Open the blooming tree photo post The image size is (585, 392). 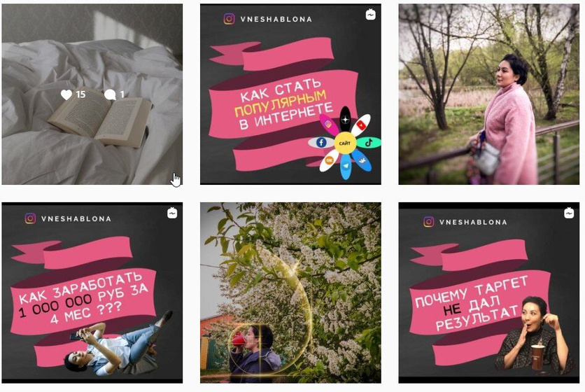point(290,293)
